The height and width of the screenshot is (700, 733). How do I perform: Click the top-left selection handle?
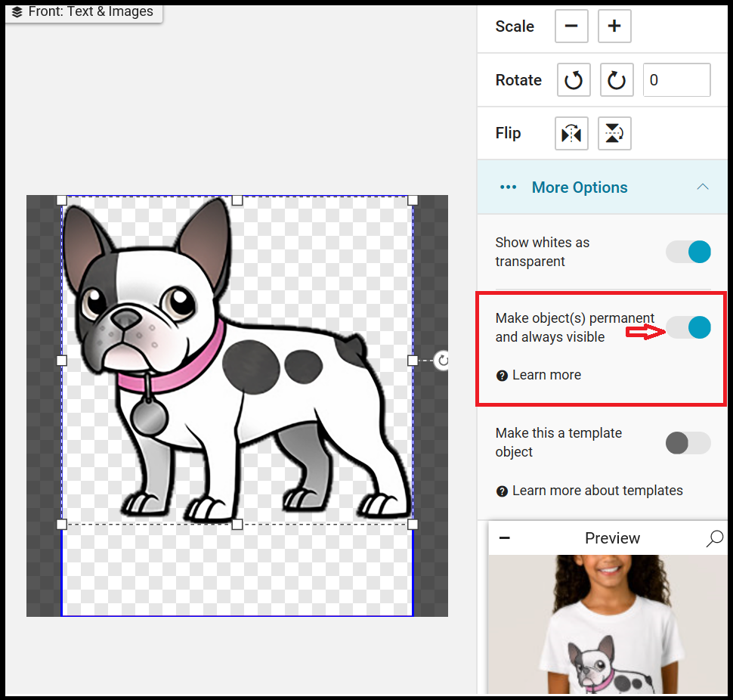point(62,200)
